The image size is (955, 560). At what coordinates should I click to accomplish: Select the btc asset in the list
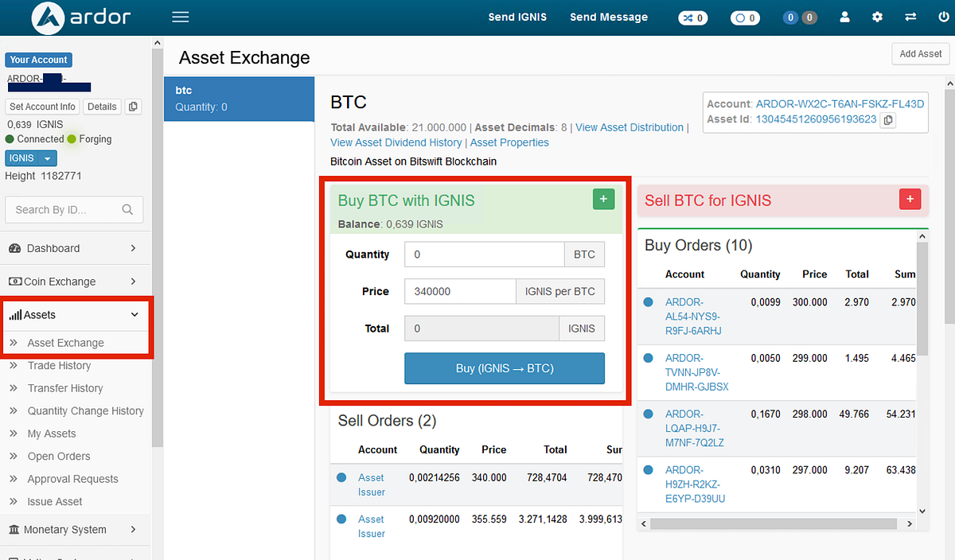point(239,99)
